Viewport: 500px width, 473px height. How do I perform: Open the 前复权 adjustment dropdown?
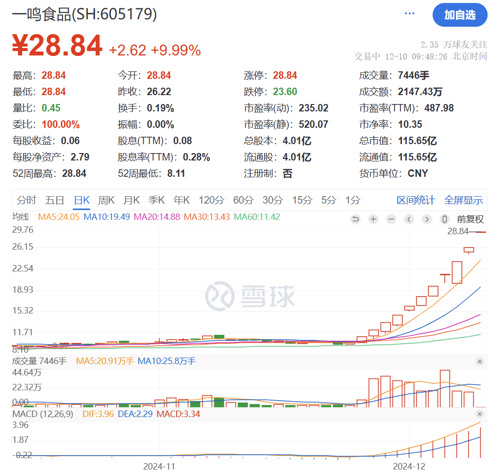click(470, 219)
